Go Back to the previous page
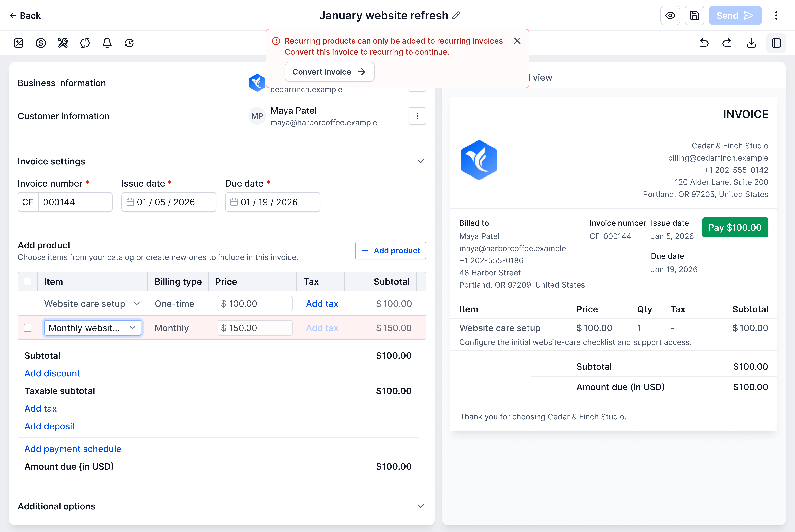 tap(25, 16)
